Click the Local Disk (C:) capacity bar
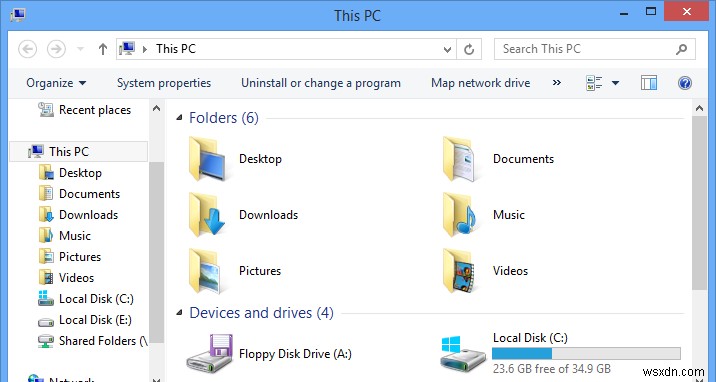716x382 pixels. tap(586, 354)
